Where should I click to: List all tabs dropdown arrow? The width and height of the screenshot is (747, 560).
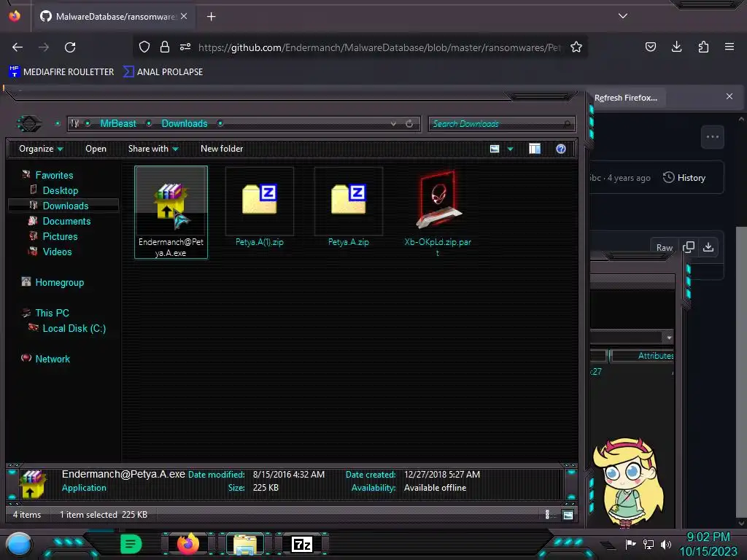click(623, 16)
